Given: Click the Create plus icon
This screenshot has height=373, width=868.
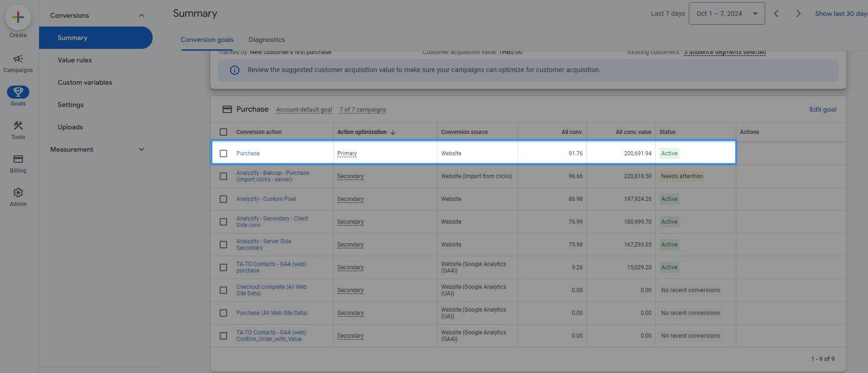Looking at the screenshot, I should [18, 18].
